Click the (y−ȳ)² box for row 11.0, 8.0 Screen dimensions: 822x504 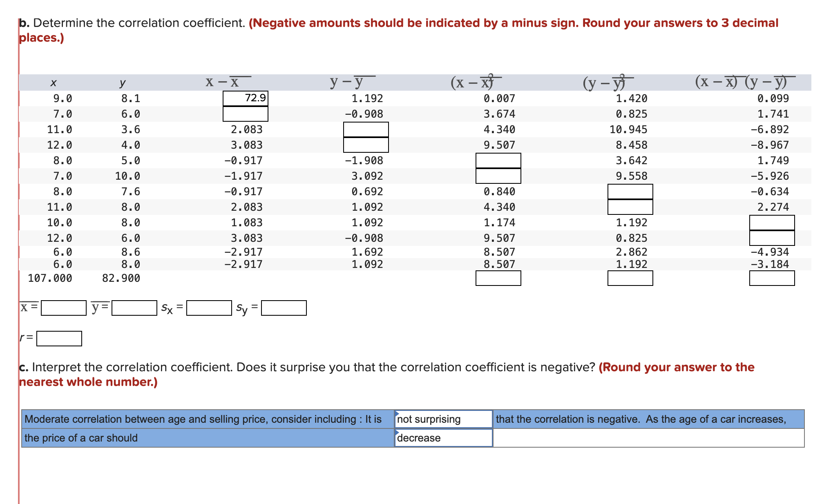tap(630, 207)
